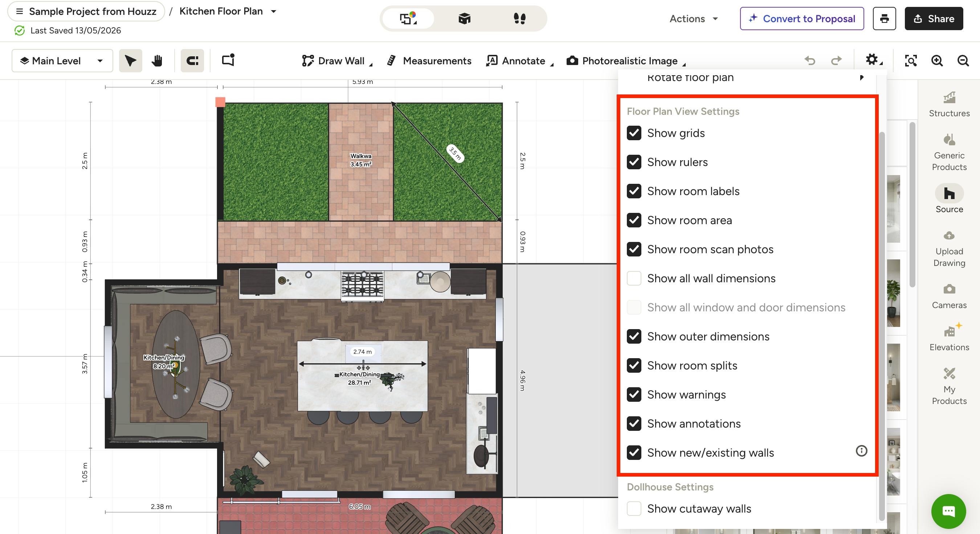Image resolution: width=980 pixels, height=534 pixels.
Task: Toggle the magnet snapping tool
Action: pyautogui.click(x=192, y=61)
